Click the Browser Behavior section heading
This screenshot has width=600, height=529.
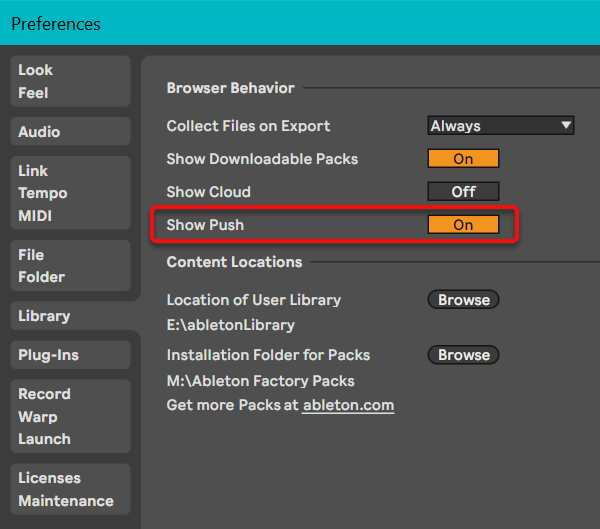[230, 88]
